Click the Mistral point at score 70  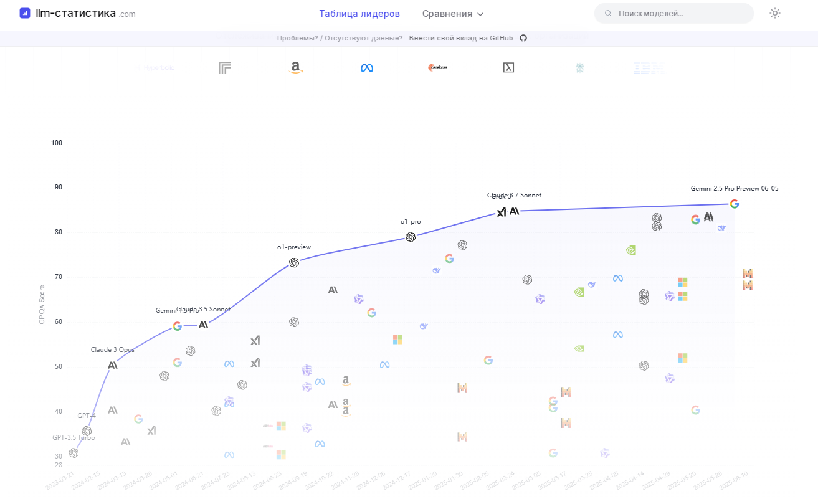coord(748,273)
